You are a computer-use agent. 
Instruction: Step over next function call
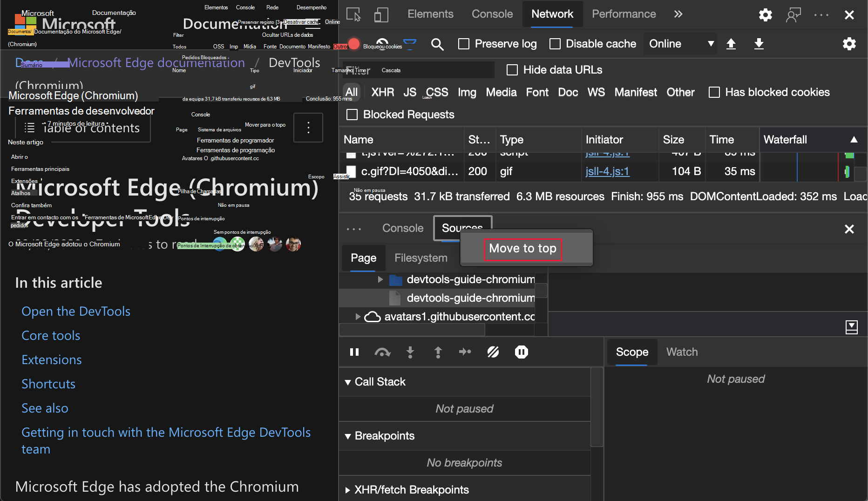tap(382, 352)
